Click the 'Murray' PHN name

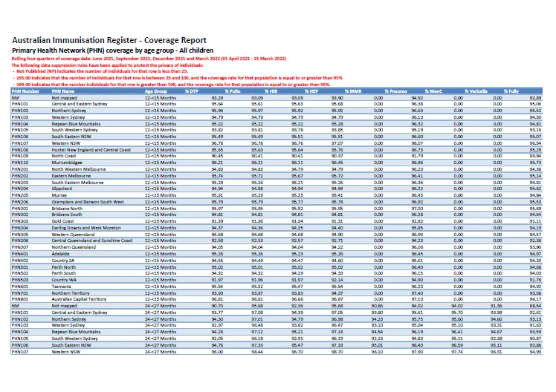point(59,195)
